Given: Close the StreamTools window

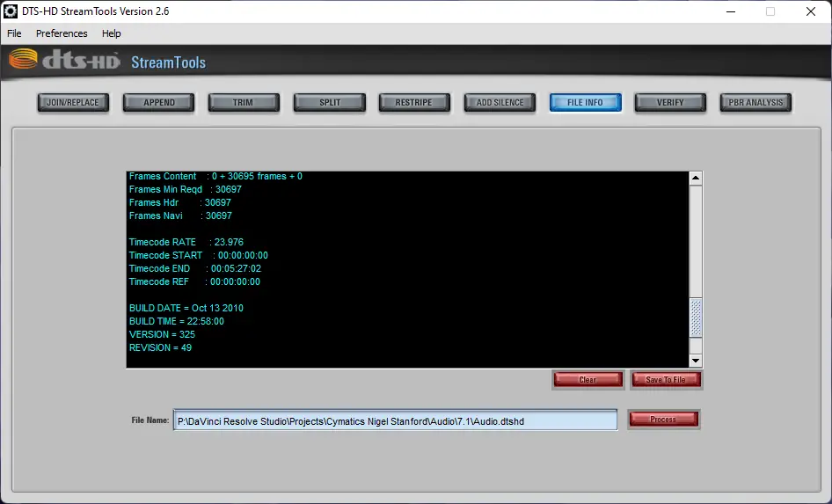Looking at the screenshot, I should [x=811, y=11].
